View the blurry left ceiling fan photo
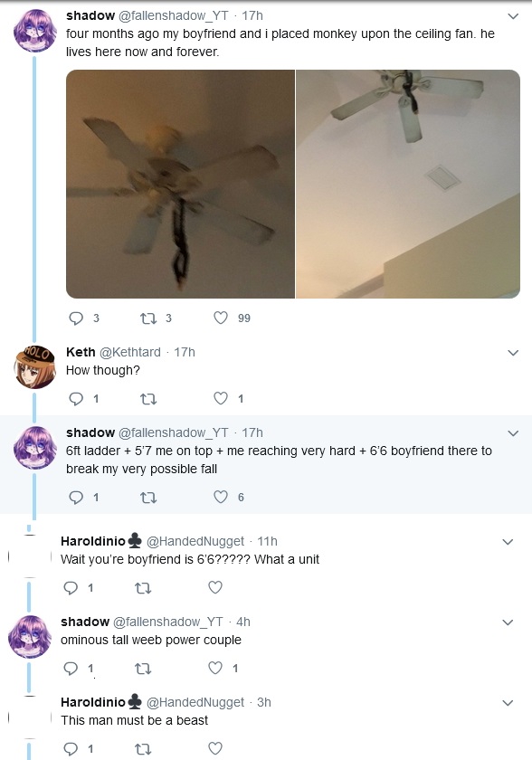Screen dimensions: 532x760 pos(180,184)
